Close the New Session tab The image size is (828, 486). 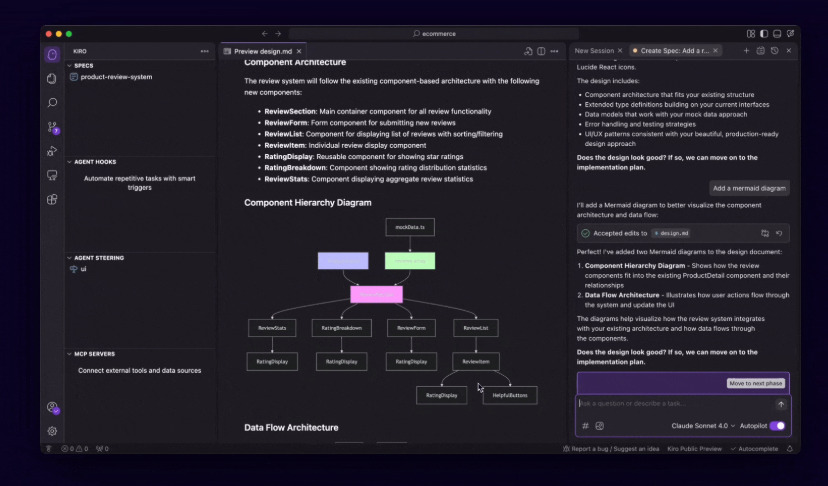[x=620, y=51]
